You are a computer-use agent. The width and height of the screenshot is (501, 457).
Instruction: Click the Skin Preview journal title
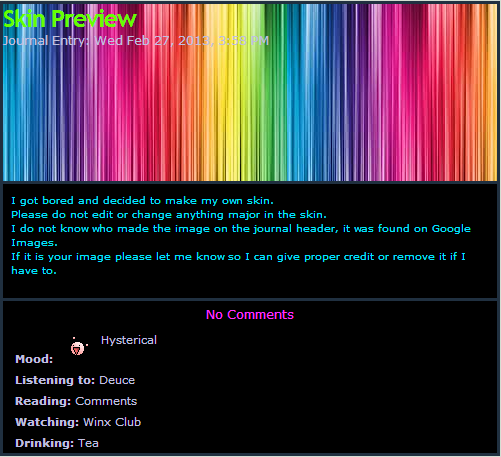[70, 19]
